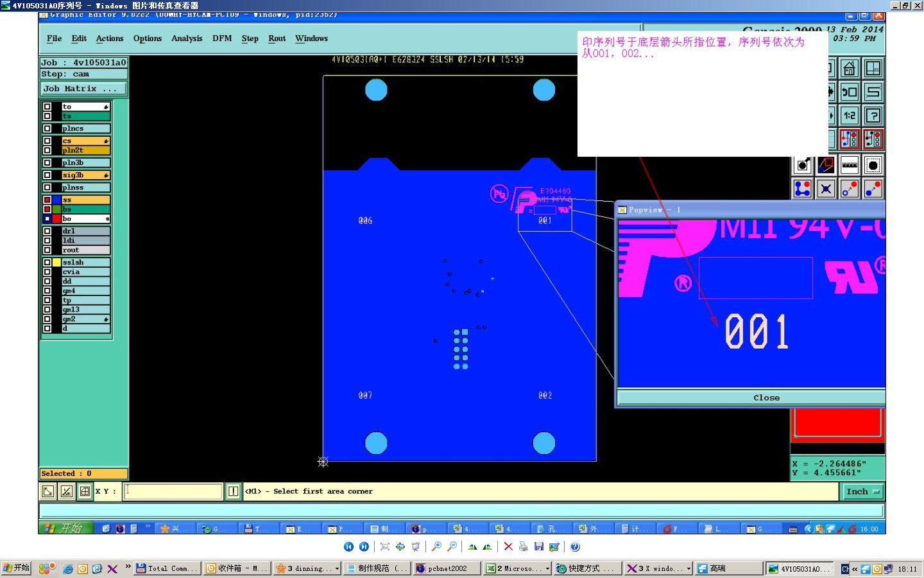Click the blue X snap icon

pos(826,189)
